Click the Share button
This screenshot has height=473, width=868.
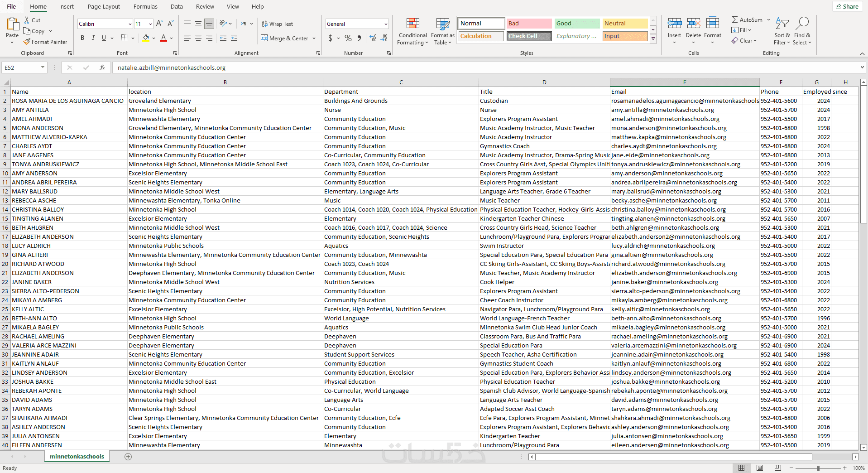847,6
